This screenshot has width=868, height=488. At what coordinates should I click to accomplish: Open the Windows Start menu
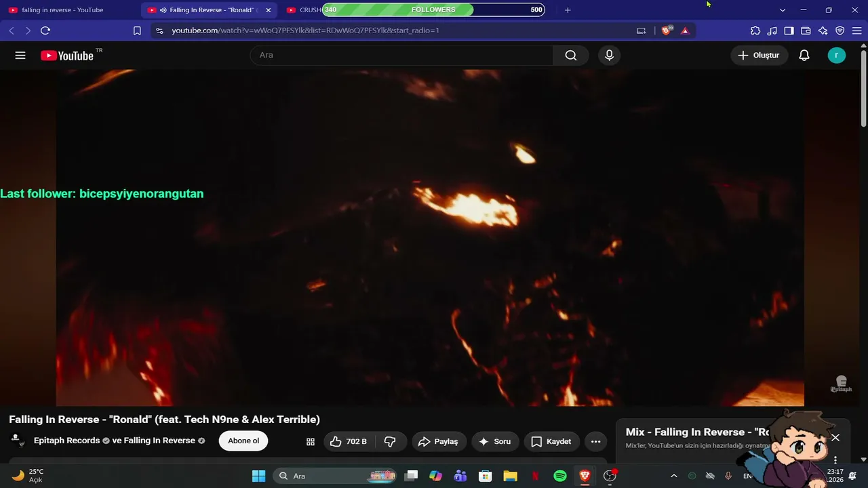click(x=258, y=476)
